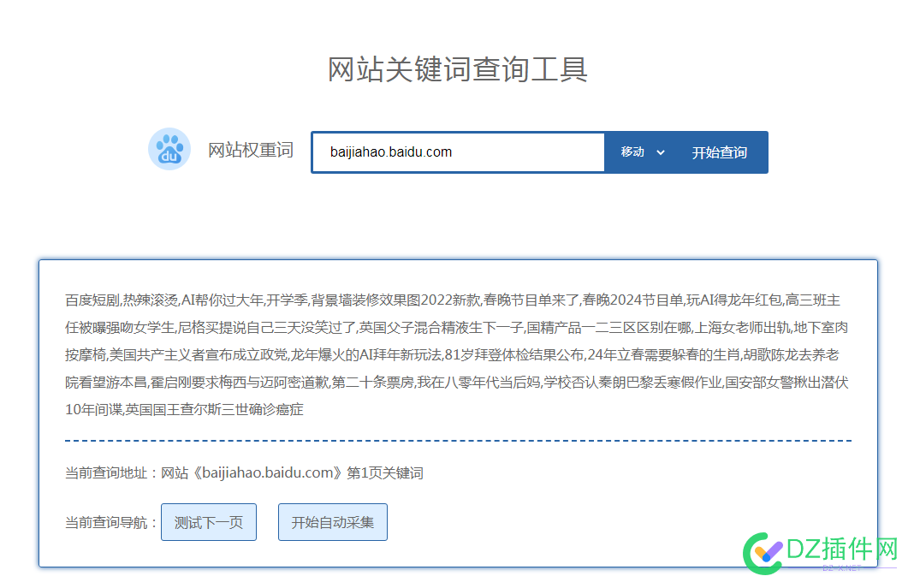The width and height of the screenshot is (914, 588).
Task: Click the 网站关键词查询工具 page title
Action: coord(458,68)
